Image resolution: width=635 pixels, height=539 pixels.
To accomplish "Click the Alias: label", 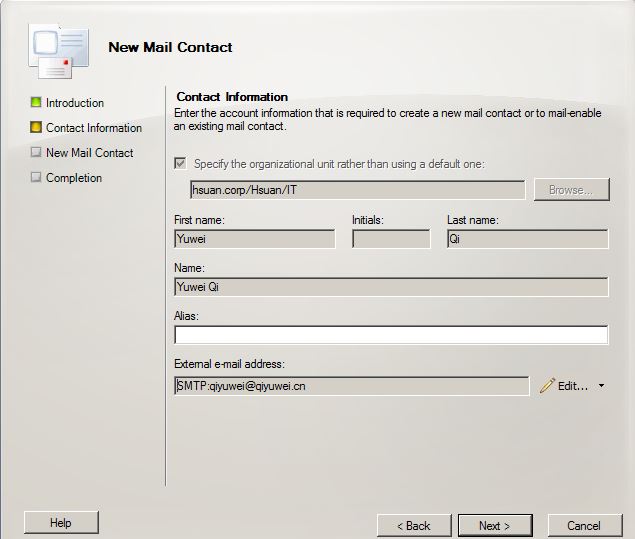I will click(186, 316).
